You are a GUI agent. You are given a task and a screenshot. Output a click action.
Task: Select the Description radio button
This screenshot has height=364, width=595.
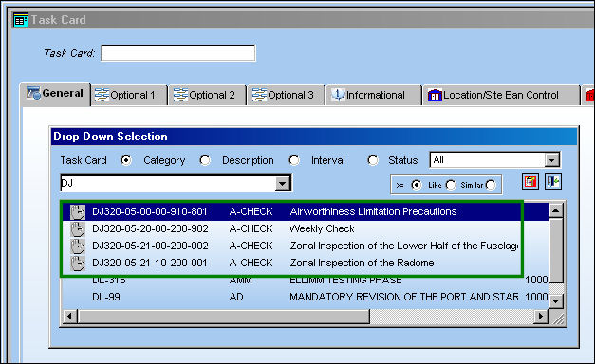[x=294, y=161]
